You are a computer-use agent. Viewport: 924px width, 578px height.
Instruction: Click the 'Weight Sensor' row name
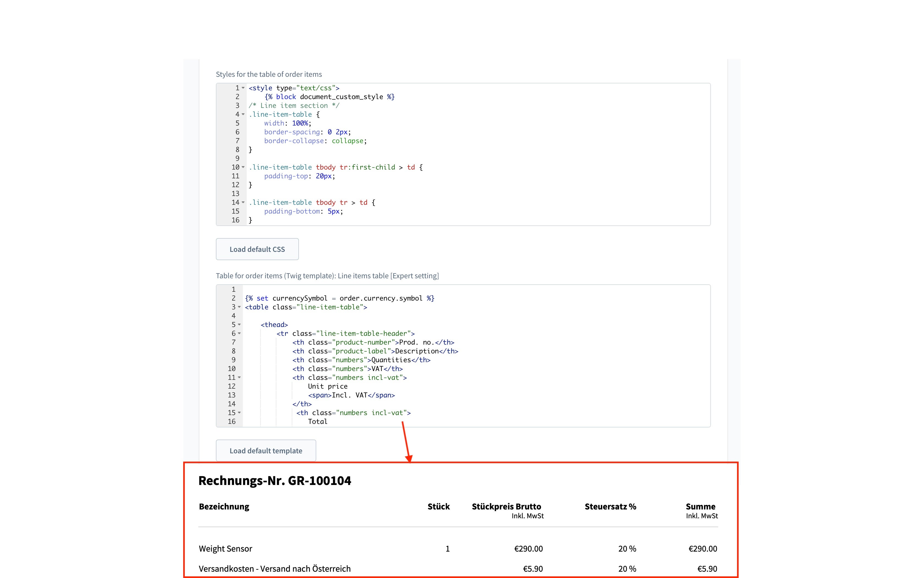[x=225, y=549]
